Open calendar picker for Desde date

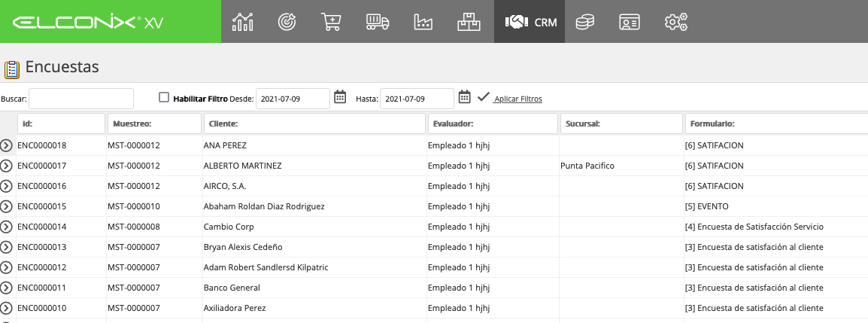[x=340, y=97]
